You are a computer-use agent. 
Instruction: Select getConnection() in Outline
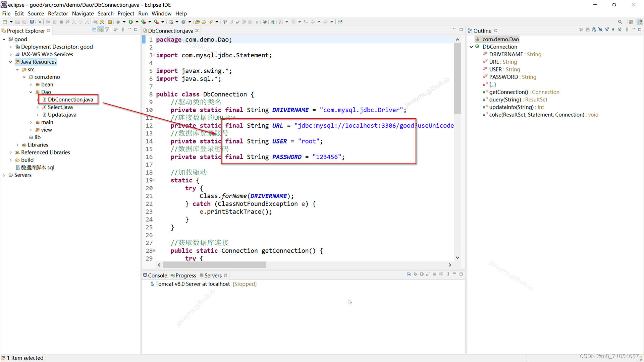[508, 92]
